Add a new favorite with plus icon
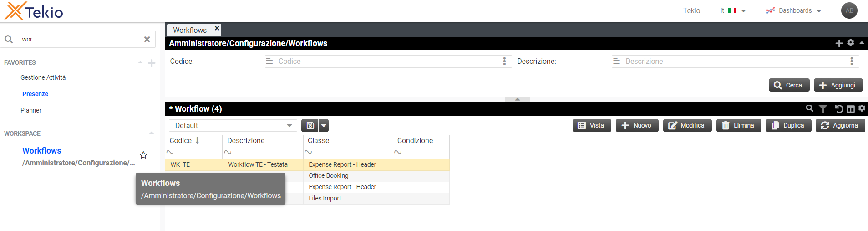The width and height of the screenshot is (868, 231). 152,63
